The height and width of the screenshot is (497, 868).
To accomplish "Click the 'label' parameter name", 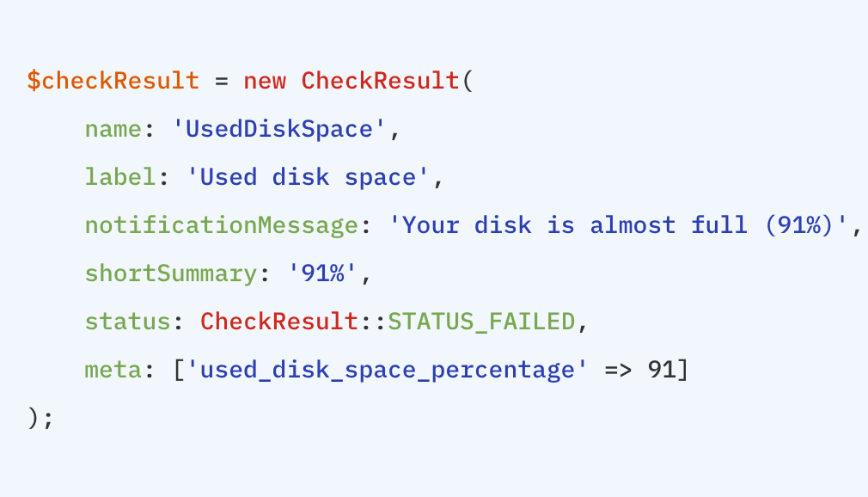I will tap(120, 177).
